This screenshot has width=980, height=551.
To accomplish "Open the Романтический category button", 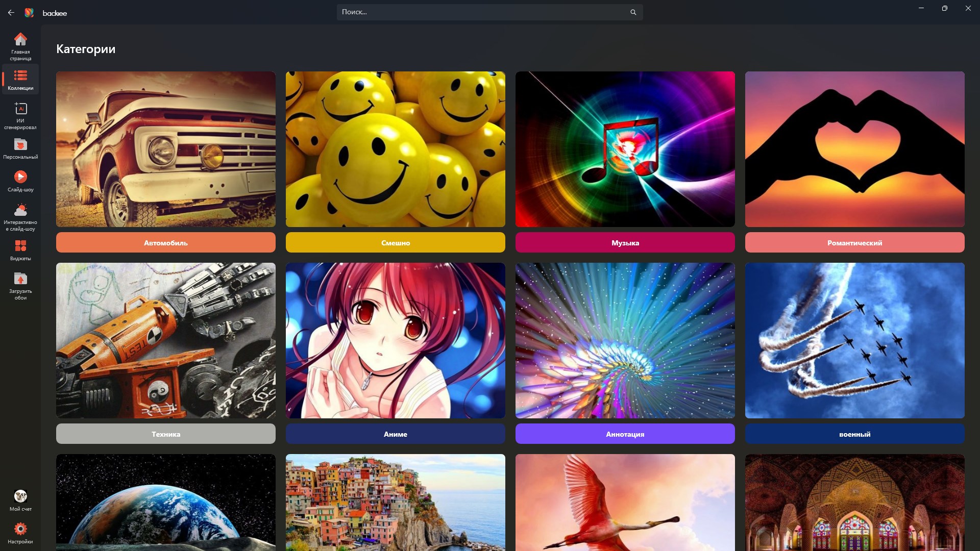I will point(855,242).
